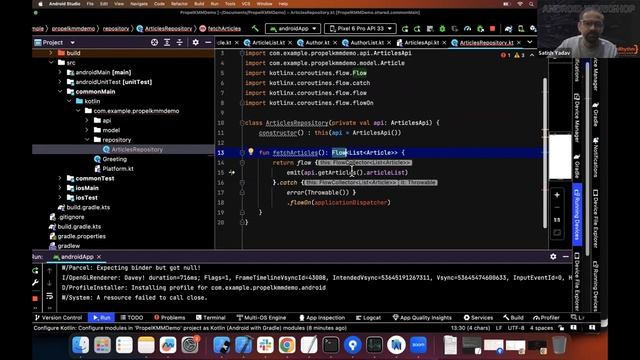640x360 pixels.
Task: Click the 4 spaces indent status entry
Action: (541, 328)
